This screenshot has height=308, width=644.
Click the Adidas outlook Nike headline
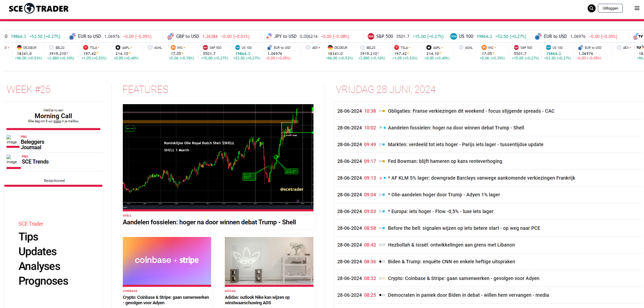(x=257, y=300)
